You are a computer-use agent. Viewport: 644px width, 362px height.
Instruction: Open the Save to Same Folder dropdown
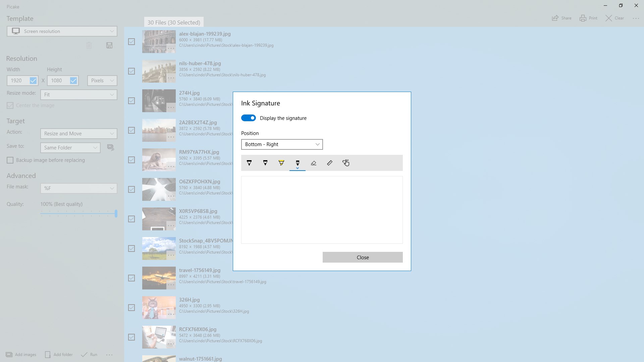pyautogui.click(x=70, y=148)
